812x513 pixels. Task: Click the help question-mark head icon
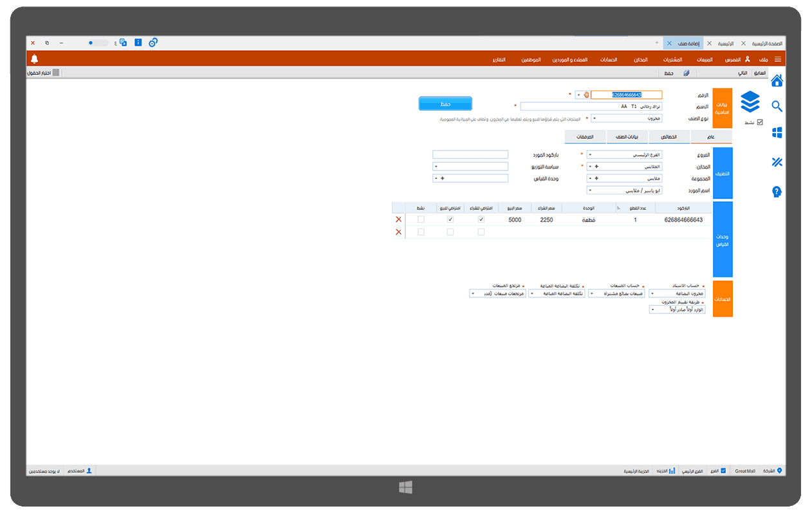[777, 192]
